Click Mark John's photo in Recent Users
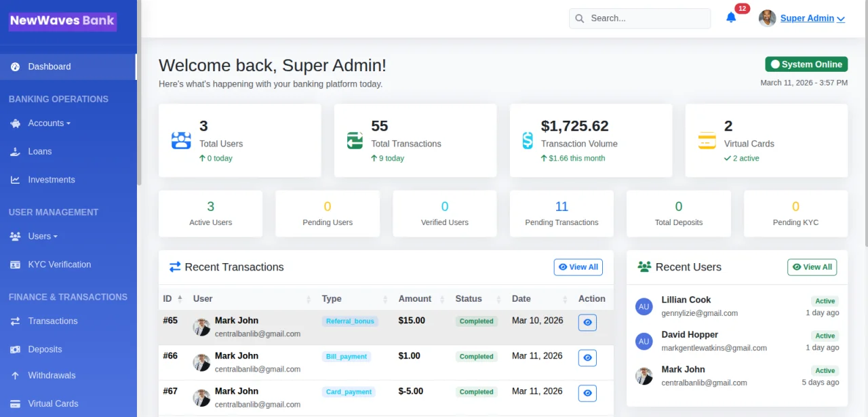The height and width of the screenshot is (417, 868). [644, 376]
